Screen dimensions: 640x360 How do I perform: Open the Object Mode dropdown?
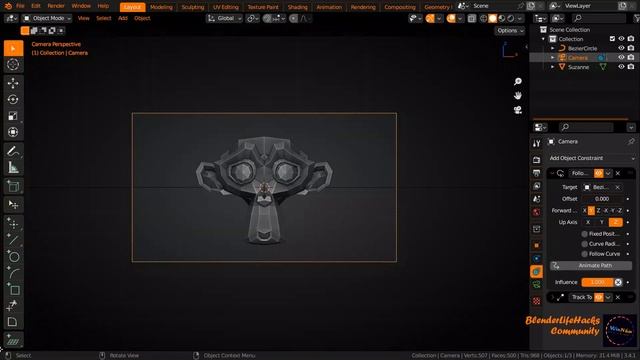coord(47,18)
